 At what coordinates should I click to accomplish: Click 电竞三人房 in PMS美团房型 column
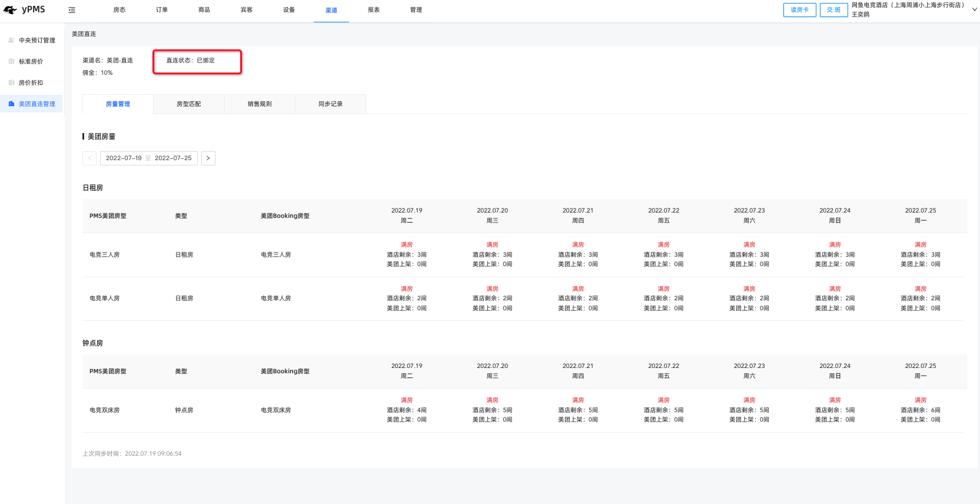pos(105,255)
